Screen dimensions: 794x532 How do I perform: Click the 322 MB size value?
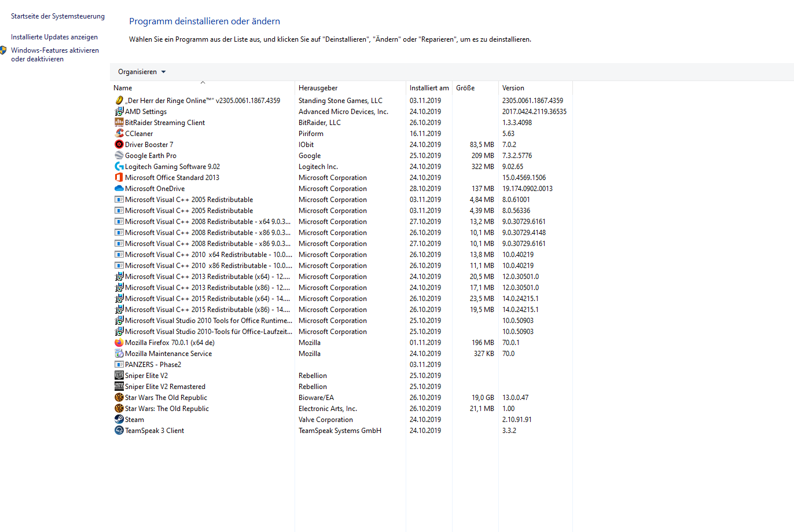point(483,167)
